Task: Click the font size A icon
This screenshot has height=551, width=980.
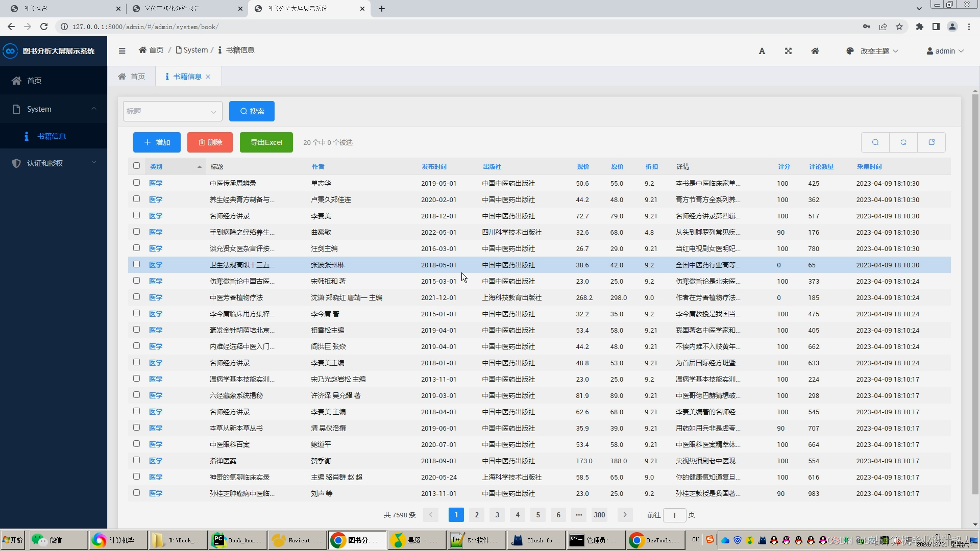Action: (762, 51)
